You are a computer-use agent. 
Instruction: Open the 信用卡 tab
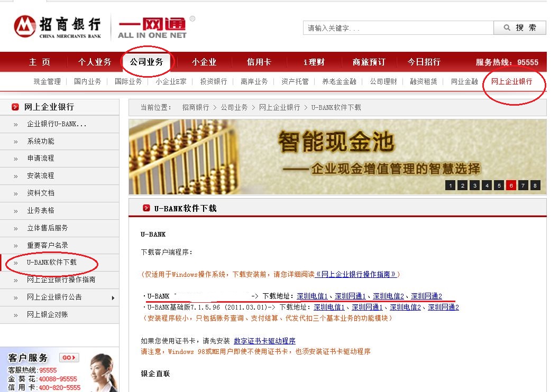[x=259, y=62]
